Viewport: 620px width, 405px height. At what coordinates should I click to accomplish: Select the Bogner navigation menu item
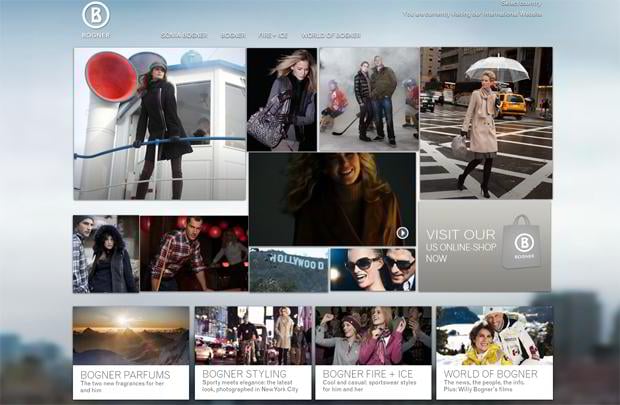point(233,35)
